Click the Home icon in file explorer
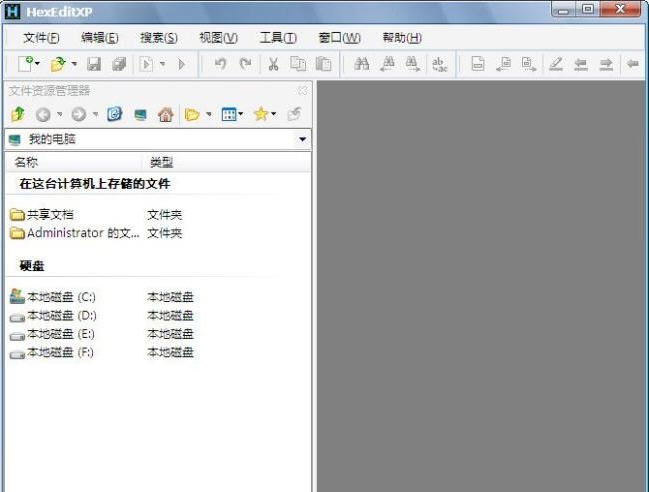Screen dimensions: 649x492 [x=165, y=114]
